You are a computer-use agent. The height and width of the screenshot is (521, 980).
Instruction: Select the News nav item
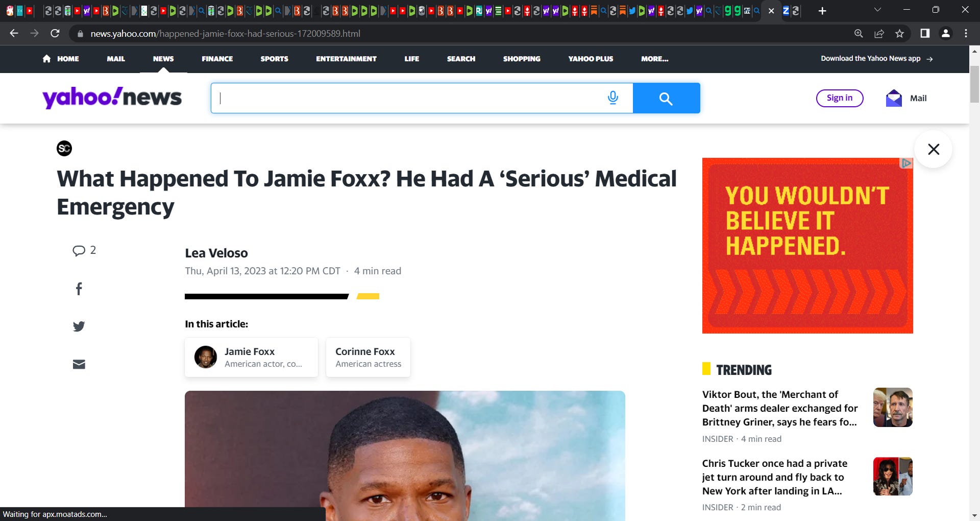(x=163, y=59)
